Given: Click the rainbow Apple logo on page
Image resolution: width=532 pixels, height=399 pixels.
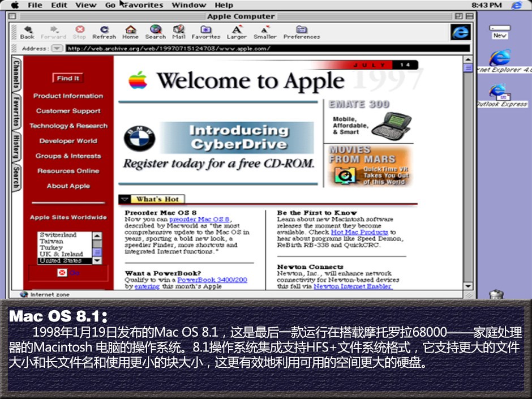Looking at the screenshot, I should pos(138,80).
